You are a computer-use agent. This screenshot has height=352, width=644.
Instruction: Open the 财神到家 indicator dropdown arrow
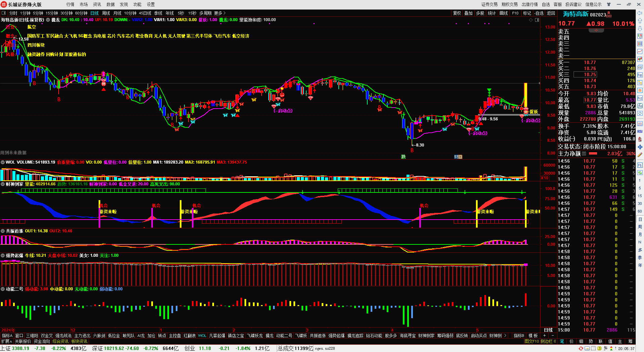pos(3,184)
